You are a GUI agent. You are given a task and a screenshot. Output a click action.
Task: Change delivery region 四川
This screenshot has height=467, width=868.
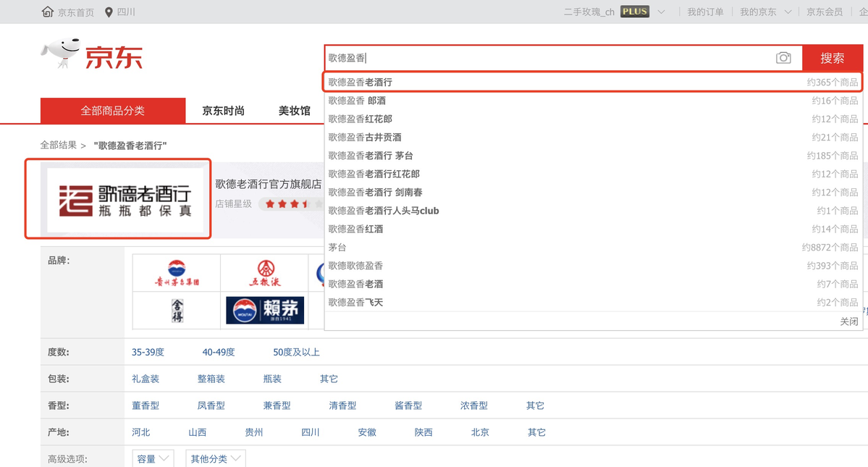(126, 12)
